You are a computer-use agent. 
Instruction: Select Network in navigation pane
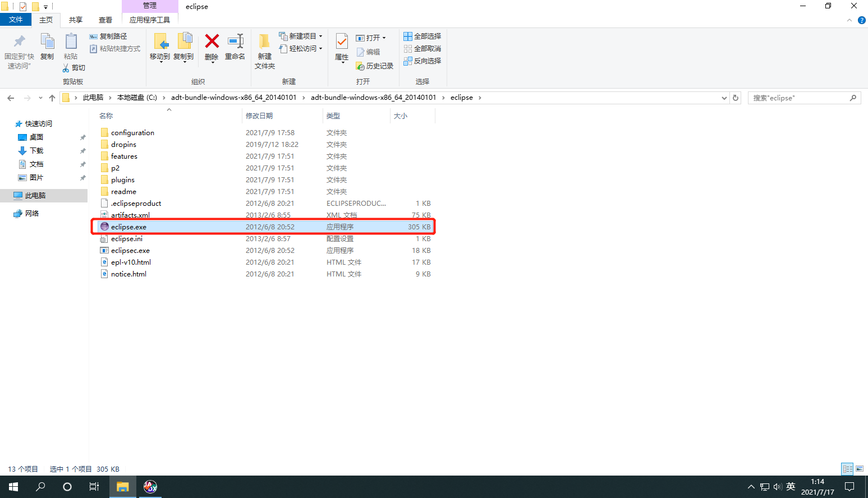point(32,214)
